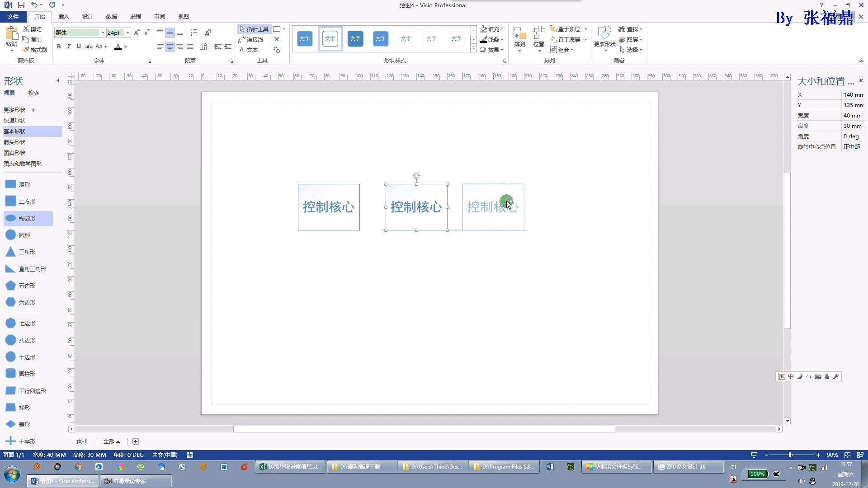Open the Group (组合) dropdown
This screenshot has height=488, width=868.
pos(561,50)
